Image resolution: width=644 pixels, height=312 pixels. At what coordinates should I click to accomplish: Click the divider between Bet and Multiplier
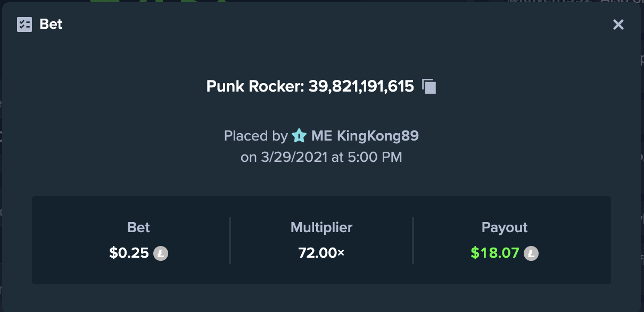click(x=230, y=240)
